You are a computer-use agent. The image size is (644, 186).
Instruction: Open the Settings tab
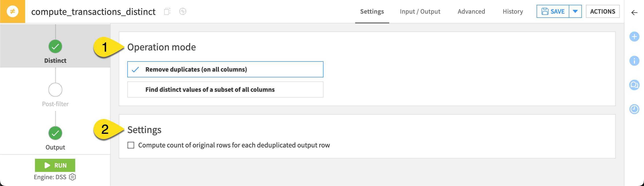pyautogui.click(x=372, y=12)
